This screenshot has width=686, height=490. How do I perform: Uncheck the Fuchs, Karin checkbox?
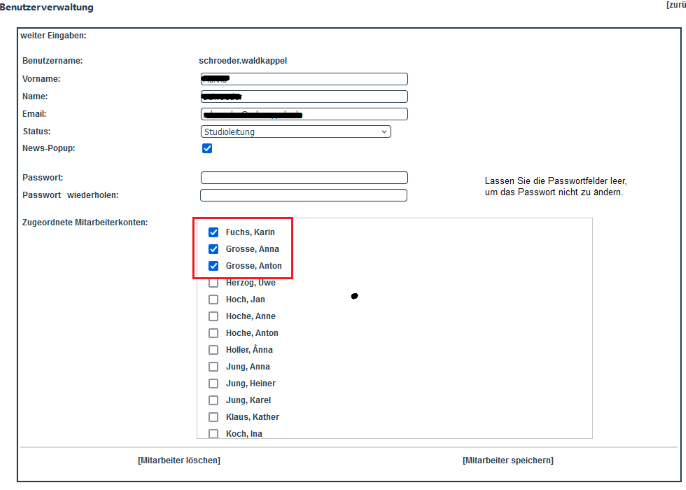(x=213, y=232)
